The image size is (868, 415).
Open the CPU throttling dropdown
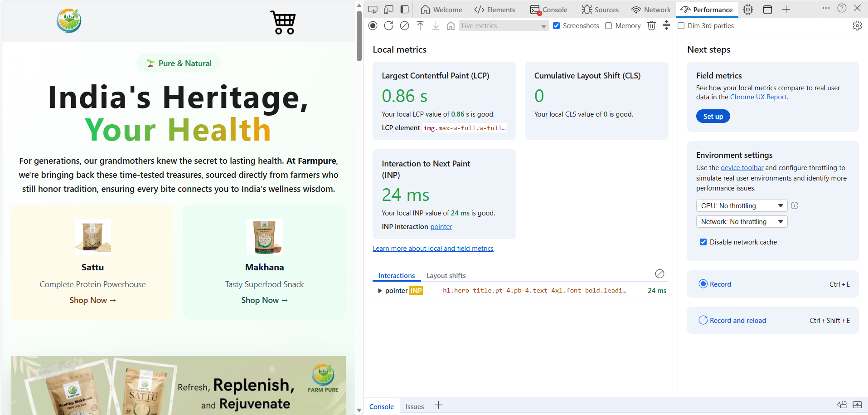[x=742, y=206]
